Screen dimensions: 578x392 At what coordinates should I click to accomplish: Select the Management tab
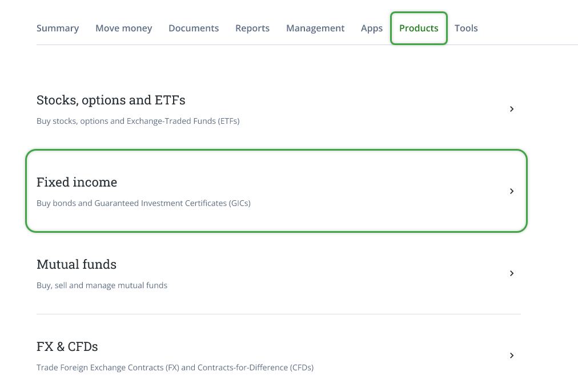(315, 28)
